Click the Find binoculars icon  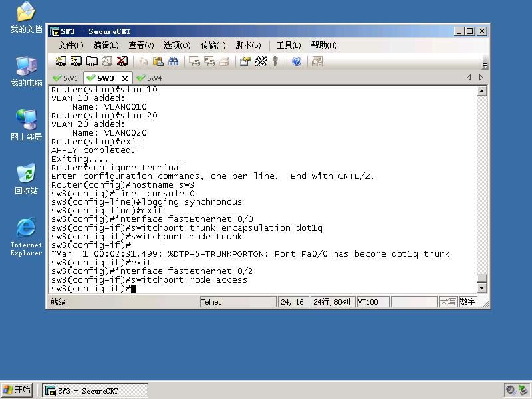point(174,61)
